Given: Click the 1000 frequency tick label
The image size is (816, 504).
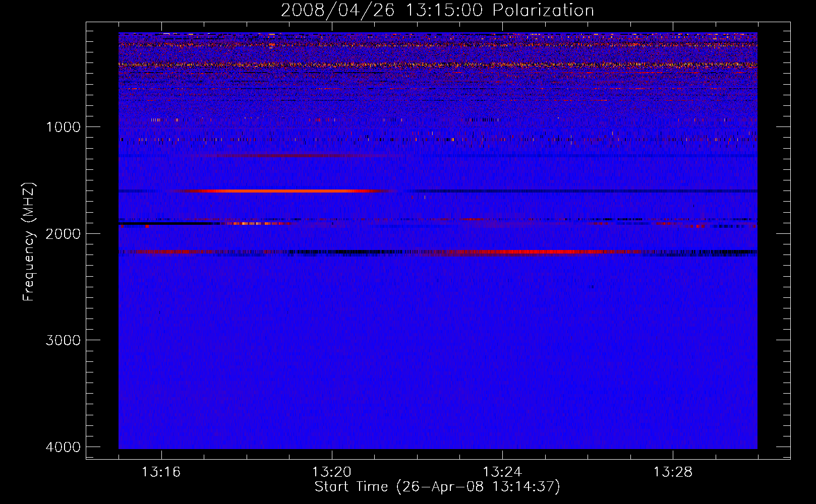Looking at the screenshot, I should [63, 127].
